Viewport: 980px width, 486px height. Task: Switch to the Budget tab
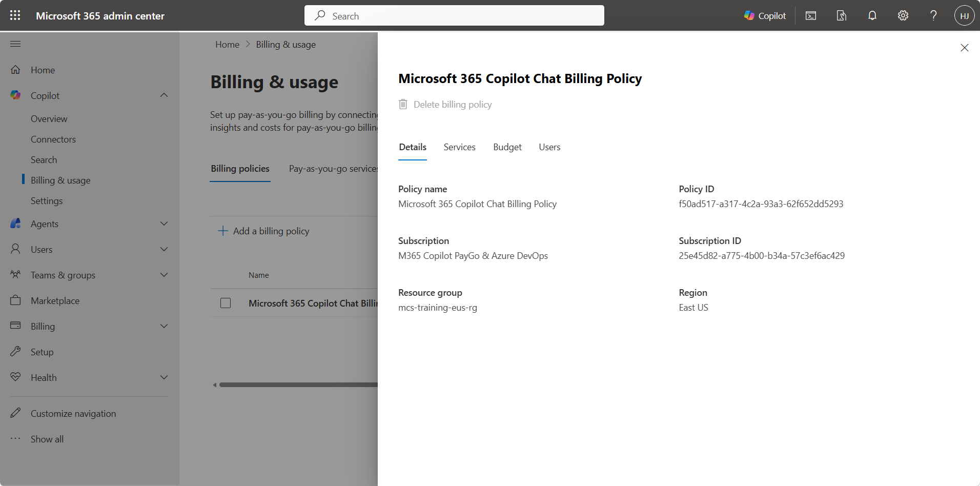click(507, 147)
